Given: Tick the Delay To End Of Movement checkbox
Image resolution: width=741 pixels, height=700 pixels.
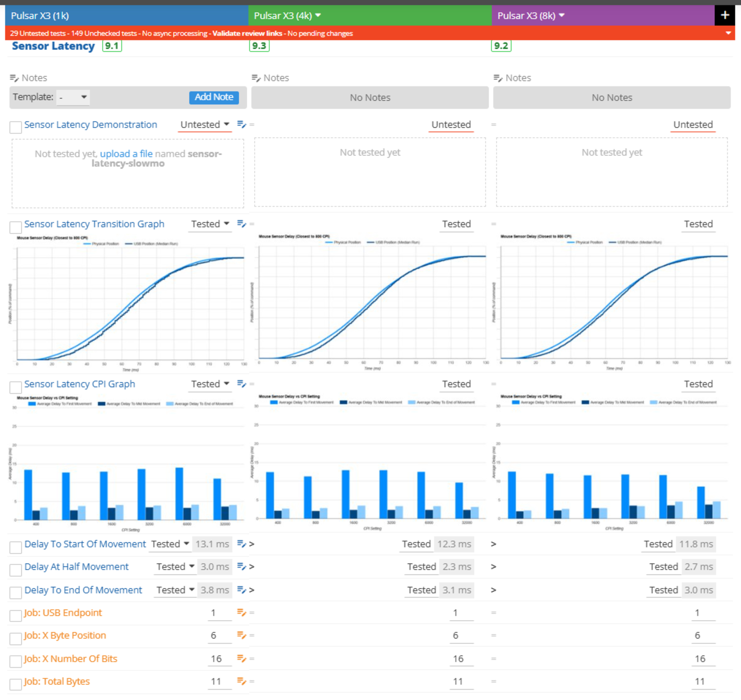Looking at the screenshot, I should coord(15,593).
